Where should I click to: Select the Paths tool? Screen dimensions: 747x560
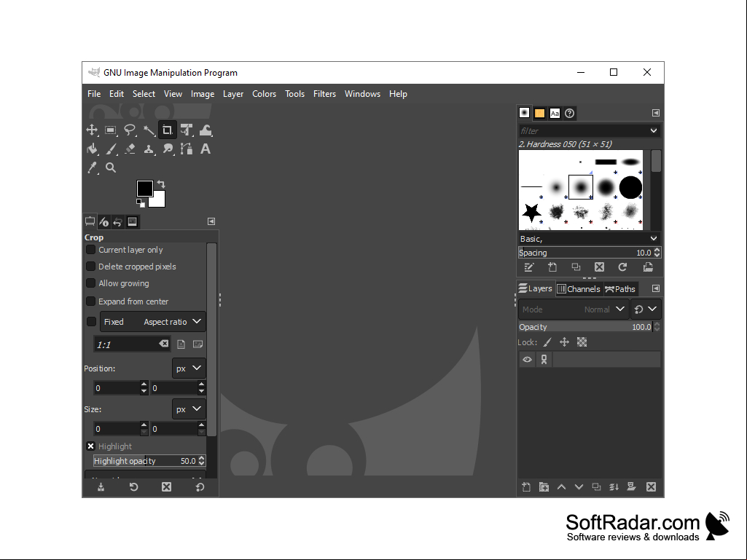[x=187, y=149]
